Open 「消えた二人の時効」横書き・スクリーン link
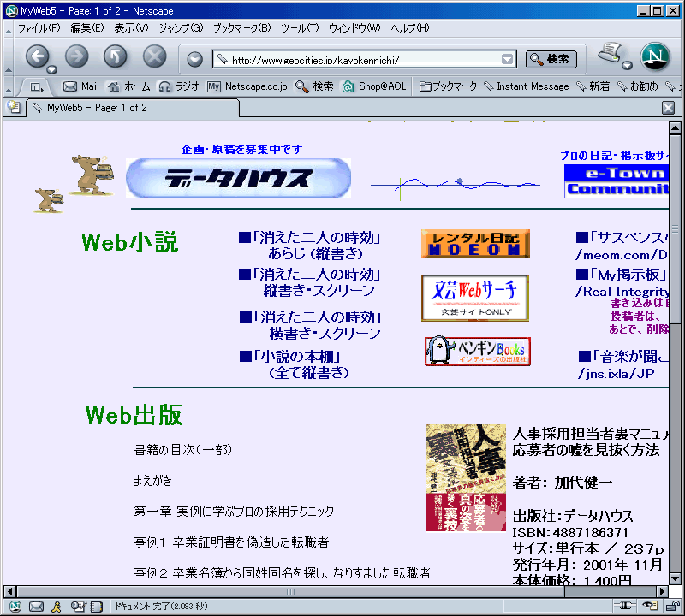Image resolution: width=685 pixels, height=616 pixels. [310, 325]
